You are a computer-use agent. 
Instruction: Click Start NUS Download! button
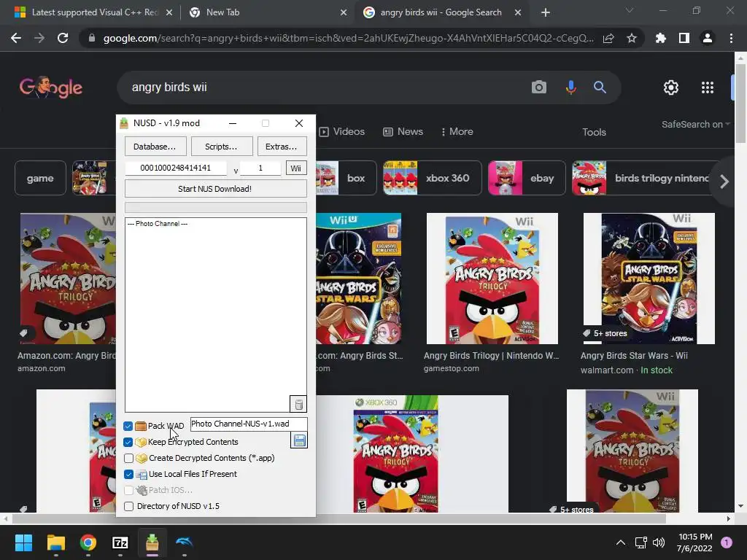(x=215, y=189)
